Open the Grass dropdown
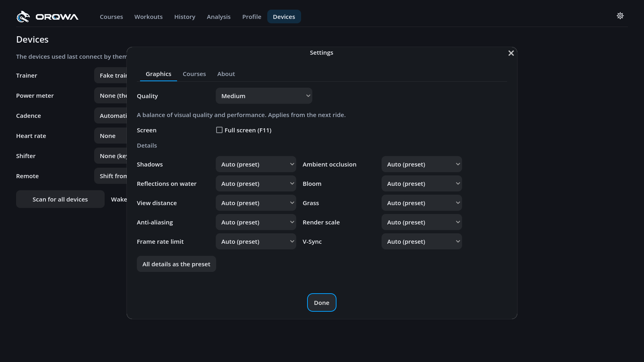This screenshot has height=362, width=644. 422,203
